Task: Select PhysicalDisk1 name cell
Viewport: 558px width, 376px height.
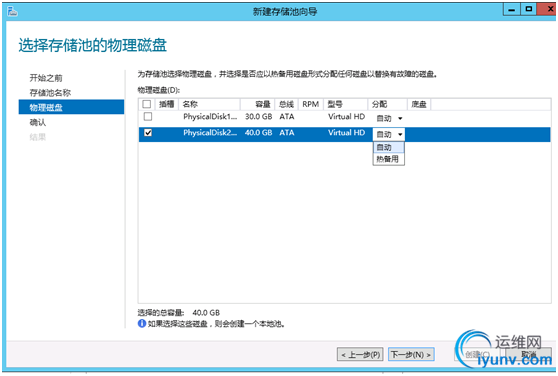Action: coord(210,117)
